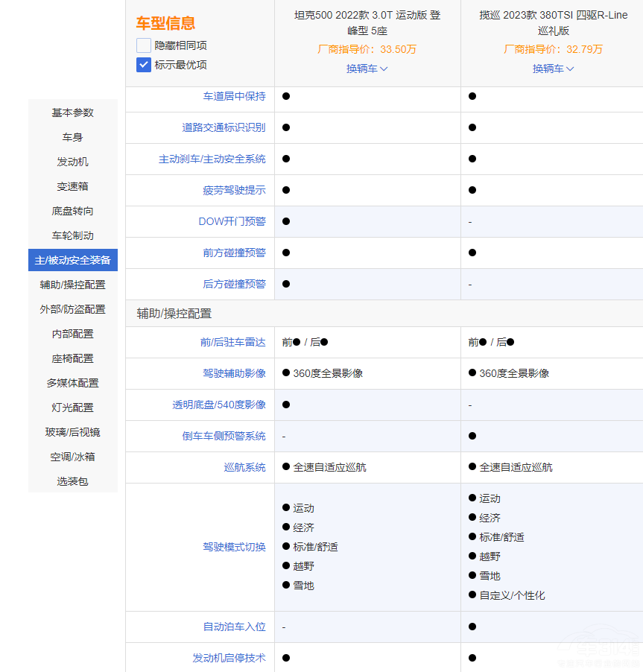This screenshot has height=672, width=643.
Task: Jump to the 选装包 section
Action: (x=72, y=481)
